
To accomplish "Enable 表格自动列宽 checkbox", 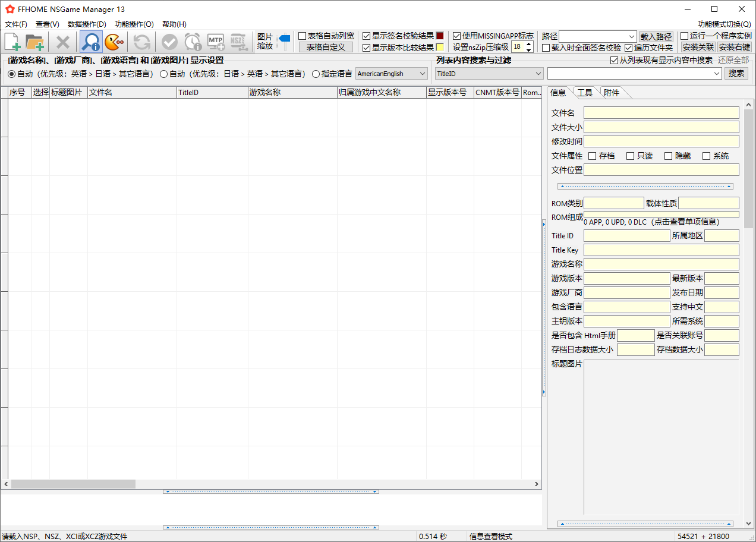I will (303, 36).
